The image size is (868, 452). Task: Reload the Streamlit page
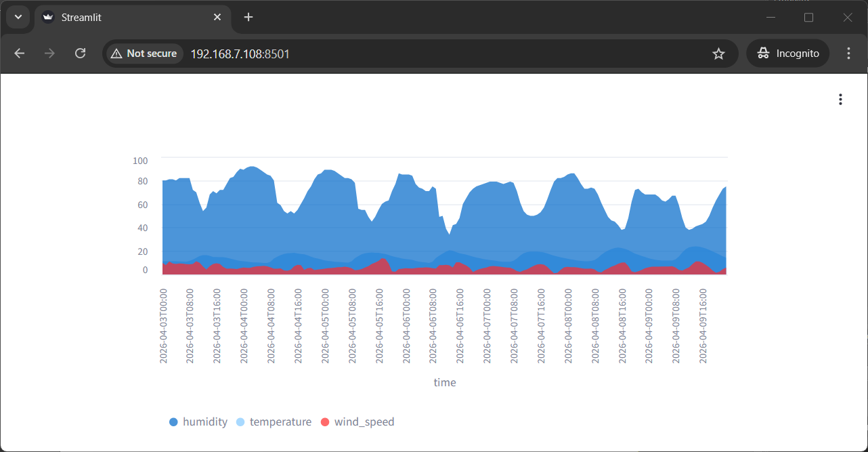coord(80,54)
